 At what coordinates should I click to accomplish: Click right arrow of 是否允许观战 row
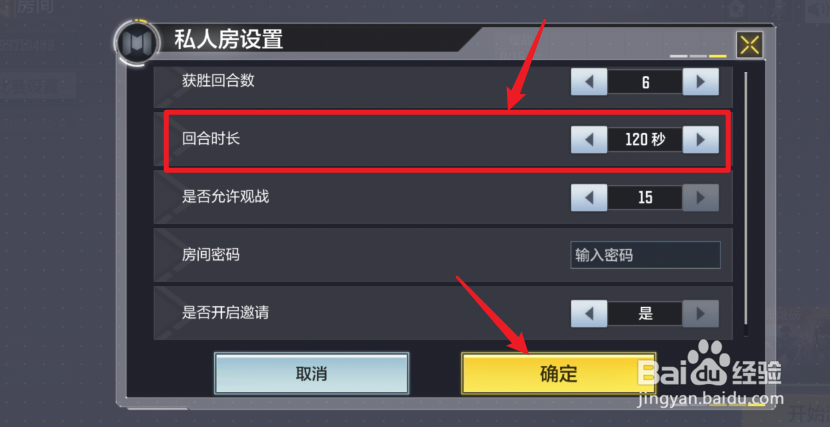coord(700,198)
